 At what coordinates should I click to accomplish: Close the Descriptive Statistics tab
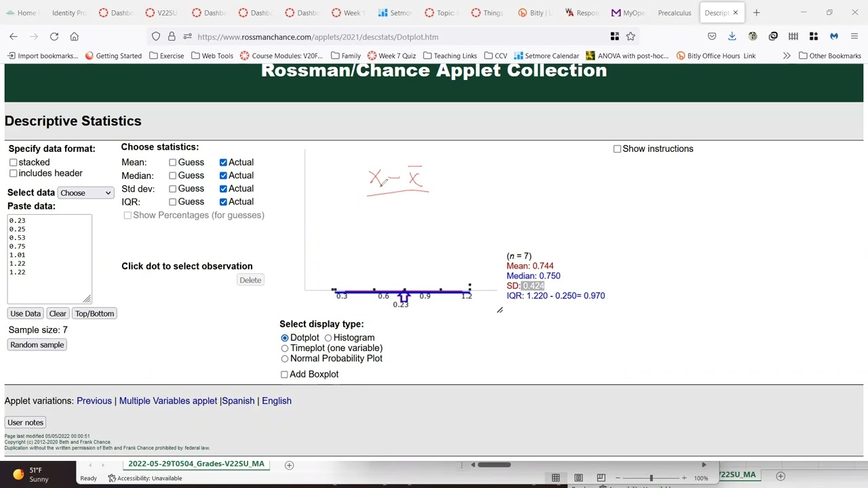[x=735, y=12]
